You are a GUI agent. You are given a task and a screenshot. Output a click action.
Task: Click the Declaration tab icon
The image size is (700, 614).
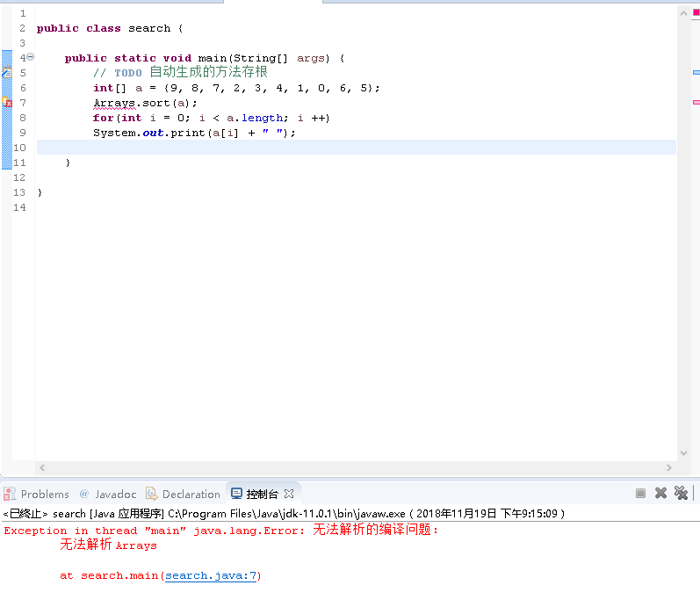point(152,494)
